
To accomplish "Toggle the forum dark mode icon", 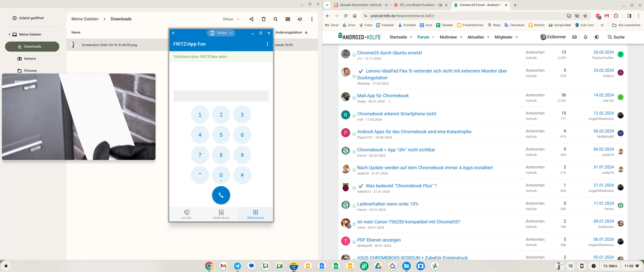I will (596, 37).
